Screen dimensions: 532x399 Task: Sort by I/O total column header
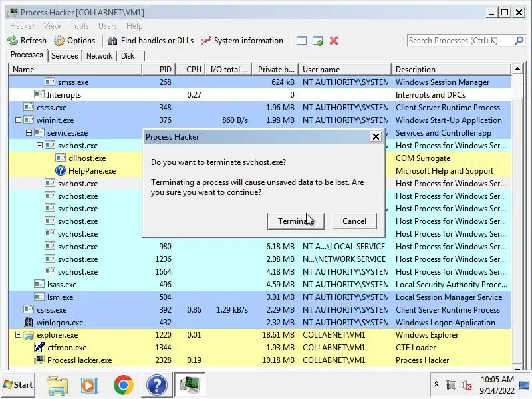(x=229, y=70)
